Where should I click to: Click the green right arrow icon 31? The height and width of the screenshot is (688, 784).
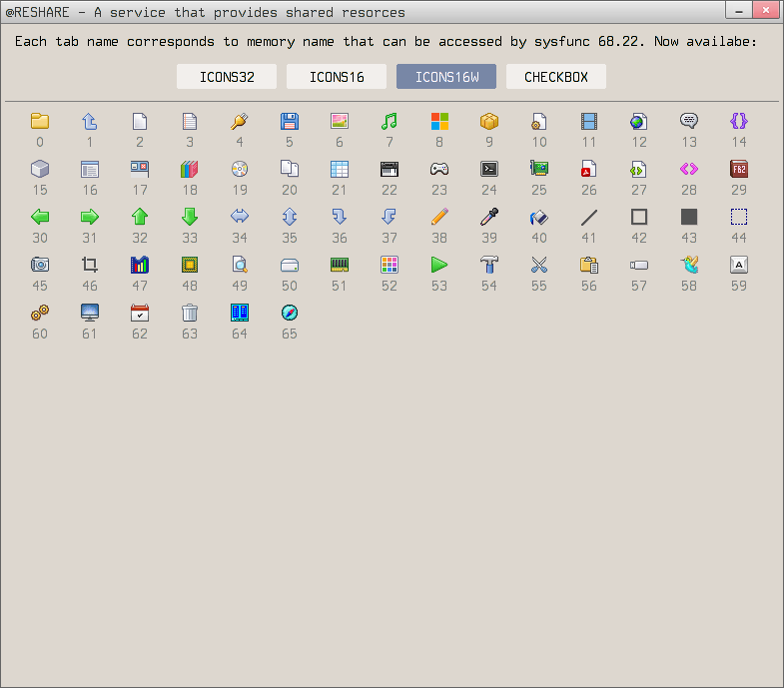(x=90, y=217)
